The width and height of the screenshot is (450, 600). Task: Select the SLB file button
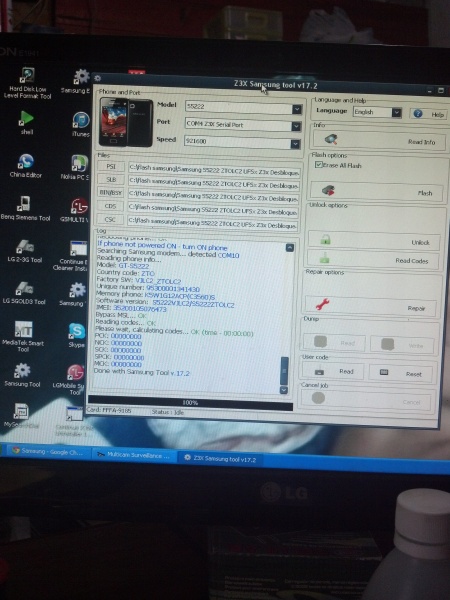pyautogui.click(x=110, y=179)
